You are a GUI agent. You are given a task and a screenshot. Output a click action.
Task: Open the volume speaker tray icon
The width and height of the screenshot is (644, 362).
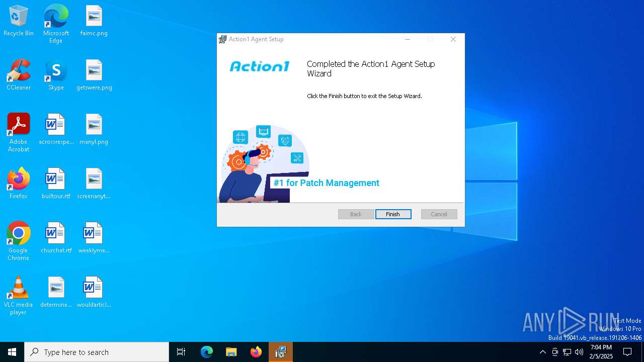point(579,352)
